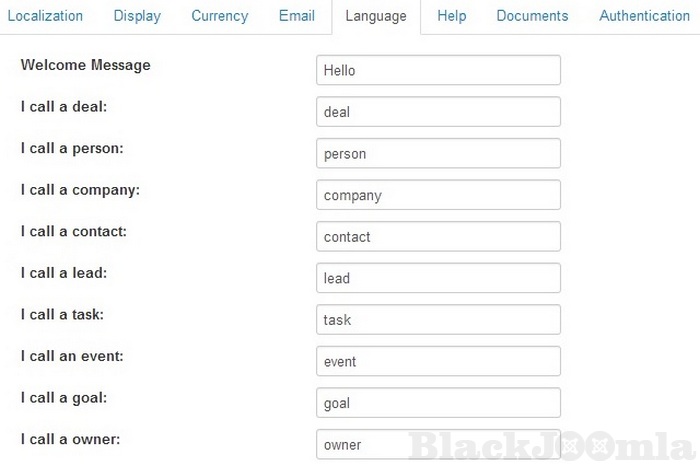Open the Help tab
700x466 pixels.
click(452, 16)
